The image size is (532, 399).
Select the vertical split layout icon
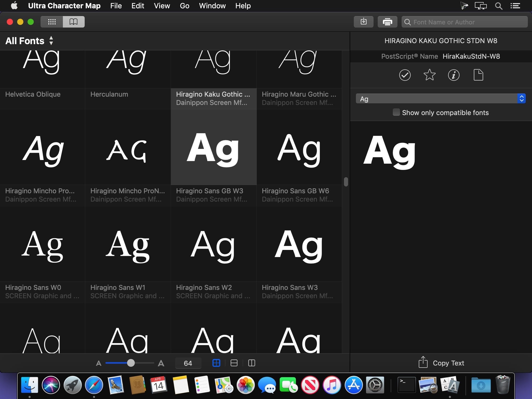[252, 363]
